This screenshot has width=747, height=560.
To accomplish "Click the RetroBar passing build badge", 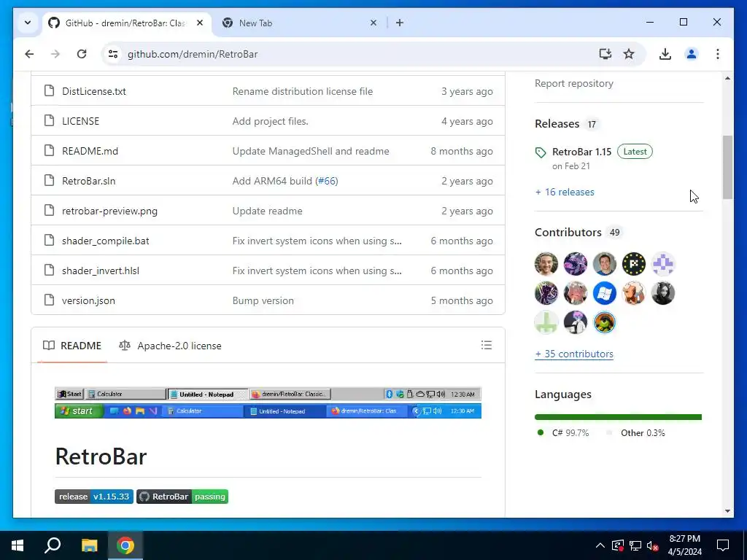I will coord(182,496).
